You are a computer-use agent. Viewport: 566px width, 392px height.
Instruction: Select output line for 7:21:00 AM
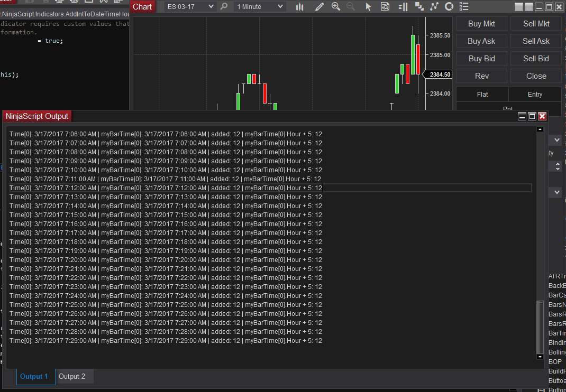pyautogui.click(x=166, y=269)
